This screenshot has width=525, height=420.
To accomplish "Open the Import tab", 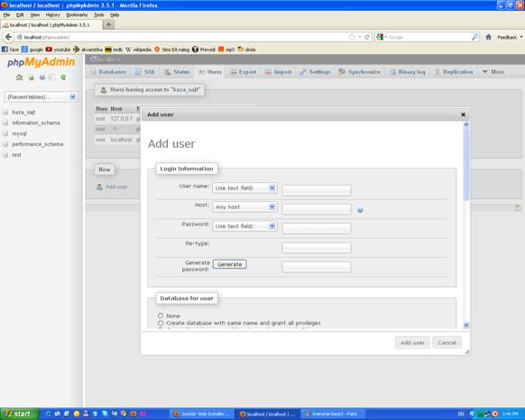I will coord(278,72).
